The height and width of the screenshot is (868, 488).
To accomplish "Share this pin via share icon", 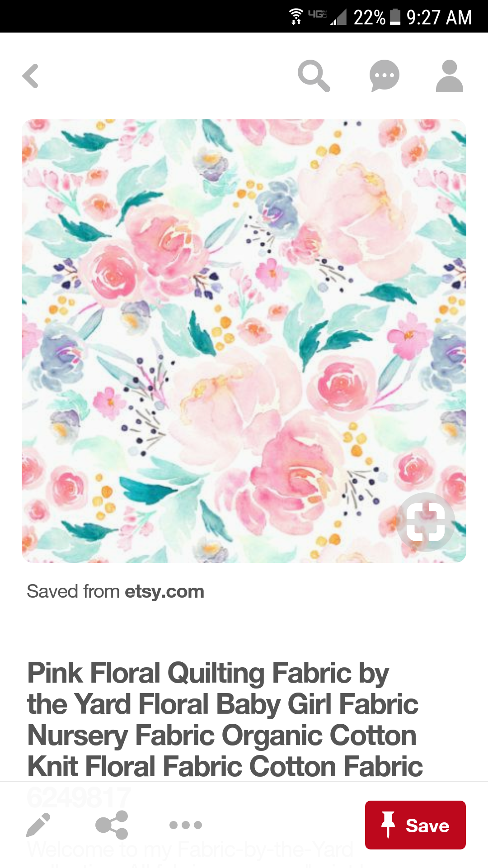I will click(x=112, y=825).
